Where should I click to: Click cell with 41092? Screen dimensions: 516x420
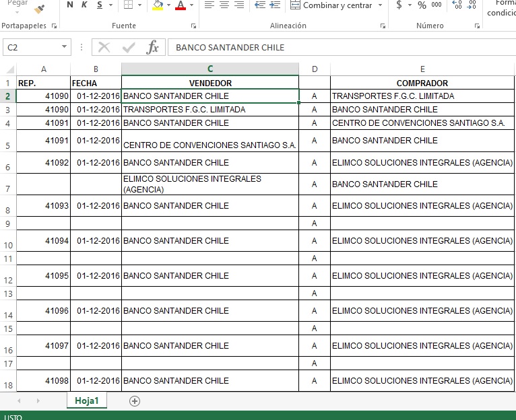43,162
